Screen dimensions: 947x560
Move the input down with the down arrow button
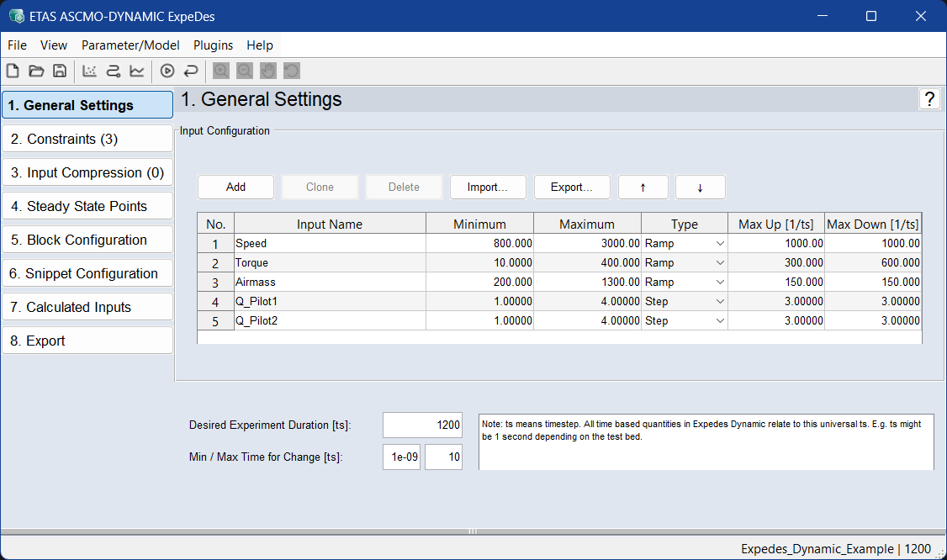pos(700,188)
